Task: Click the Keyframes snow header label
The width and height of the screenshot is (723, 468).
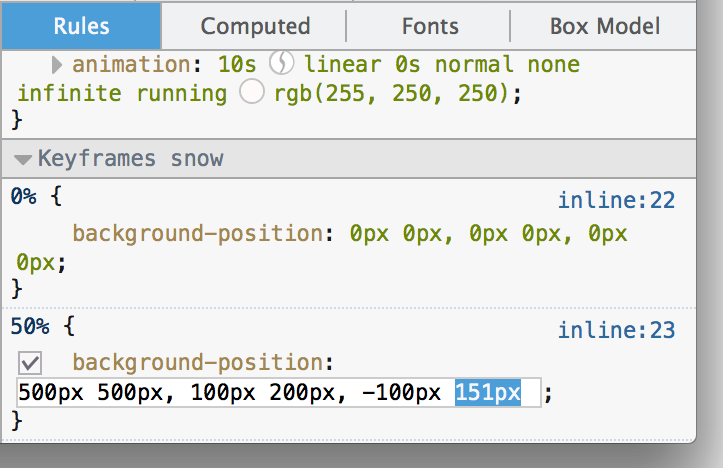Action: [x=130, y=158]
